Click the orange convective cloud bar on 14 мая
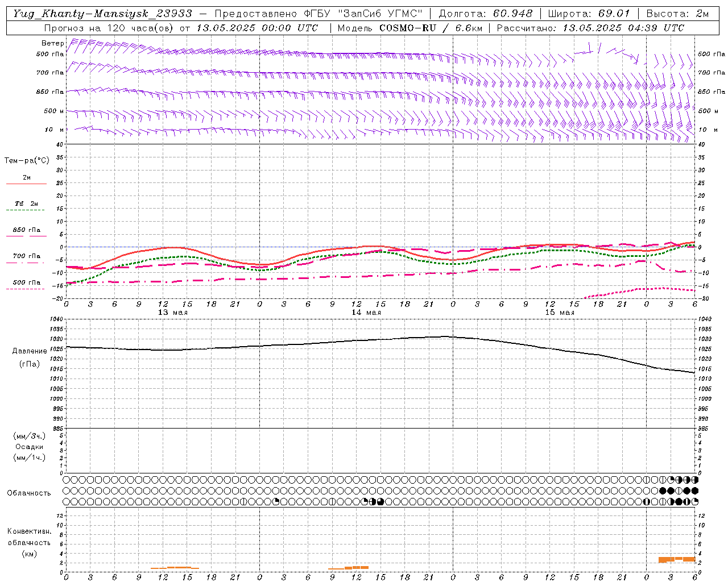This screenshot has height=582, width=728. 349,567
